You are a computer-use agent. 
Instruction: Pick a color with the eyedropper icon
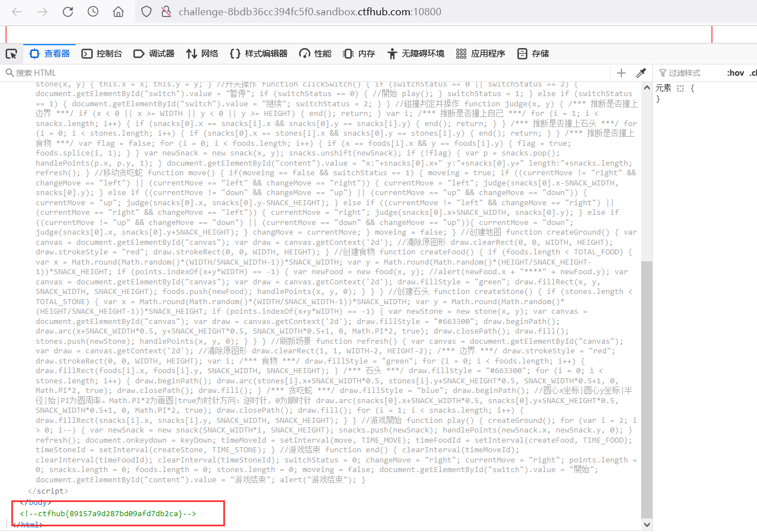(641, 73)
